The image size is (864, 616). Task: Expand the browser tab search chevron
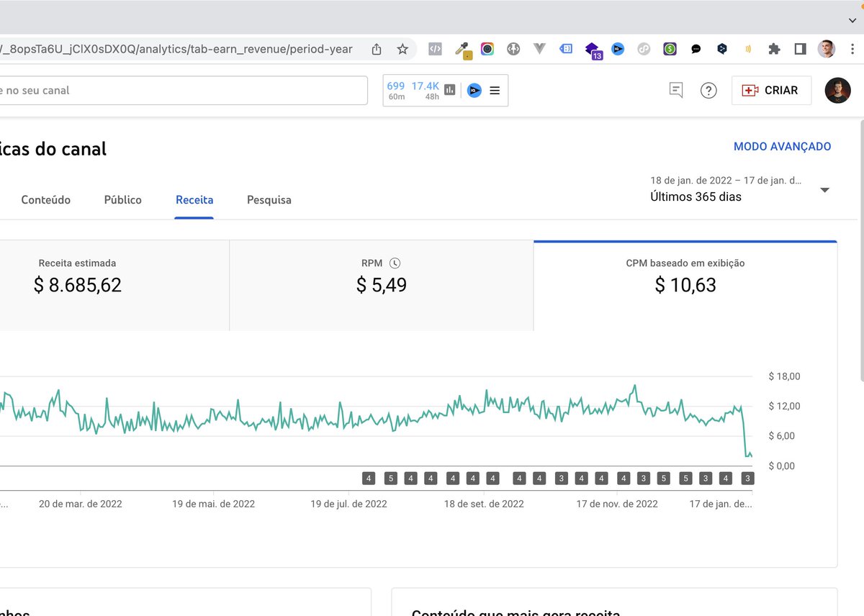pyautogui.click(x=852, y=20)
